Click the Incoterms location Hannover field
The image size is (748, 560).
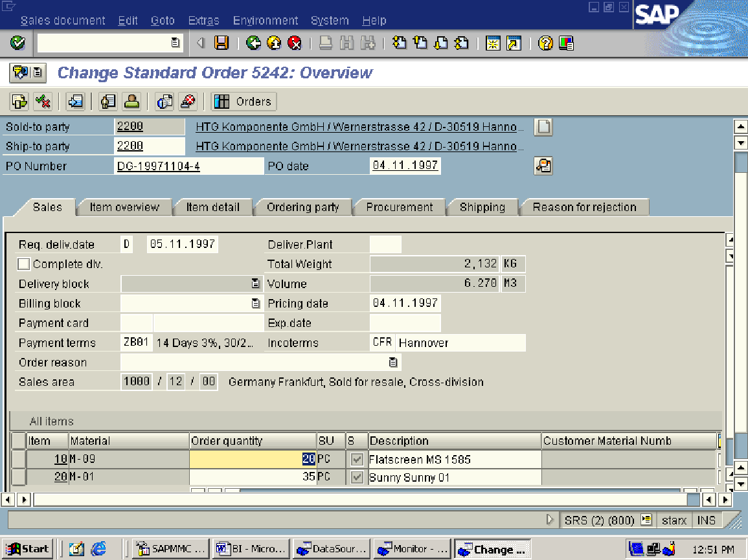tap(460, 342)
